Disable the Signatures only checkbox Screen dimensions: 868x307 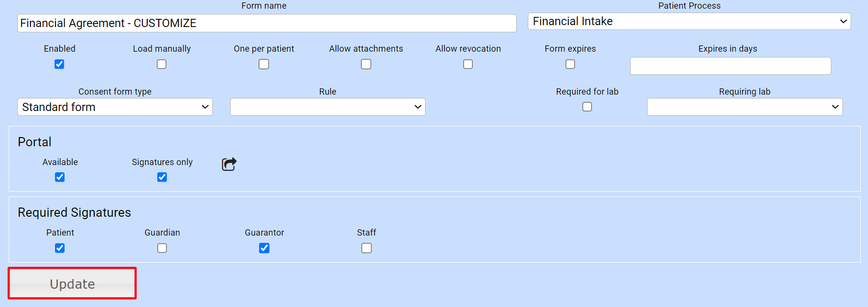pyautogui.click(x=162, y=177)
